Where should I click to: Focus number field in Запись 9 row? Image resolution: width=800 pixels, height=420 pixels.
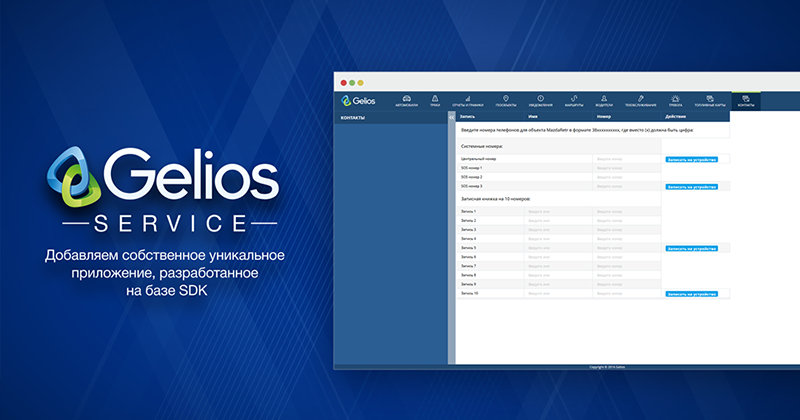(x=627, y=284)
